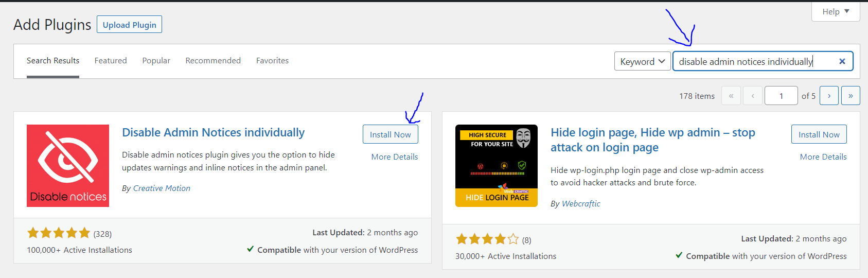Open the Recommended plugins tab
The image size is (868, 278).
click(213, 61)
